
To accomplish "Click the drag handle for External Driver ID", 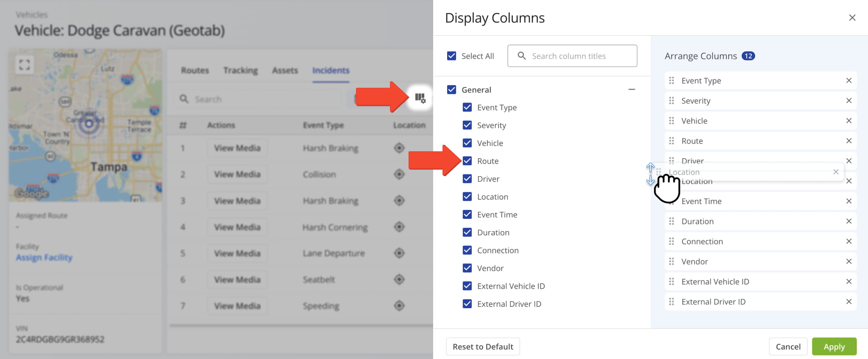I will pos(671,302).
